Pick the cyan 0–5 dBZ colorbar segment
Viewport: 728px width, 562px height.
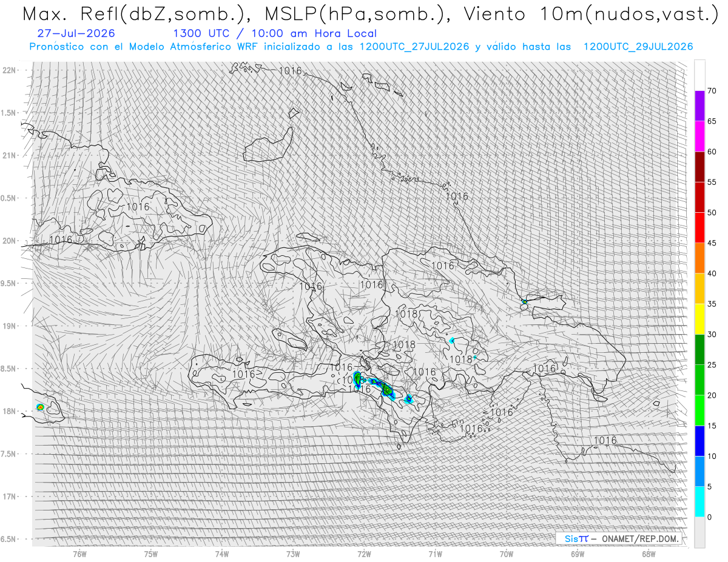(699, 501)
